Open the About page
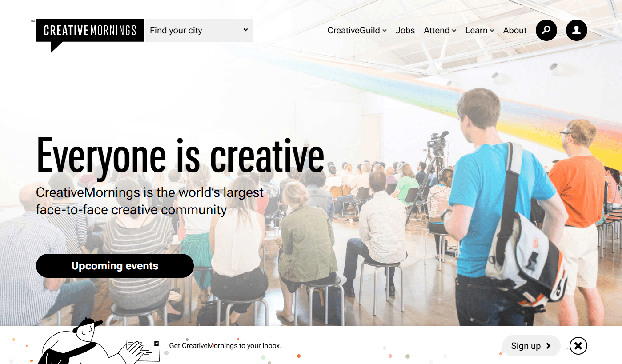Screen dimensions: 622x364 515,30
